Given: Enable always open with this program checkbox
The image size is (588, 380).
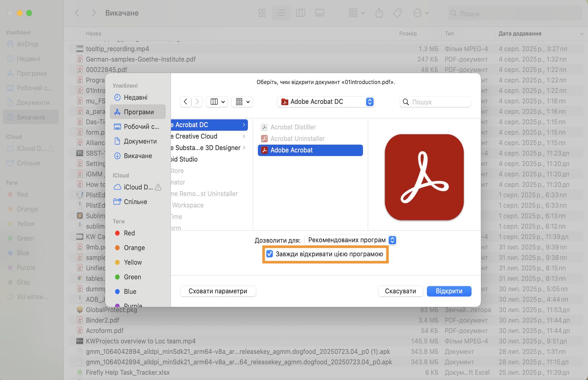Looking at the screenshot, I should 270,254.
